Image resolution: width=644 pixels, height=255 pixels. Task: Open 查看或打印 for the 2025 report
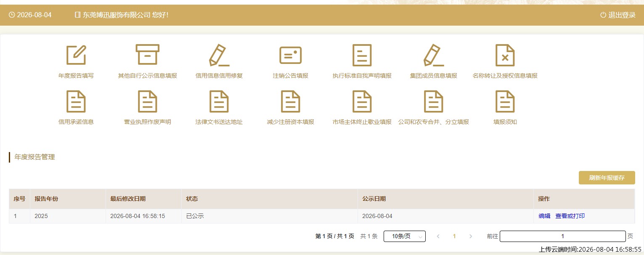coord(570,216)
